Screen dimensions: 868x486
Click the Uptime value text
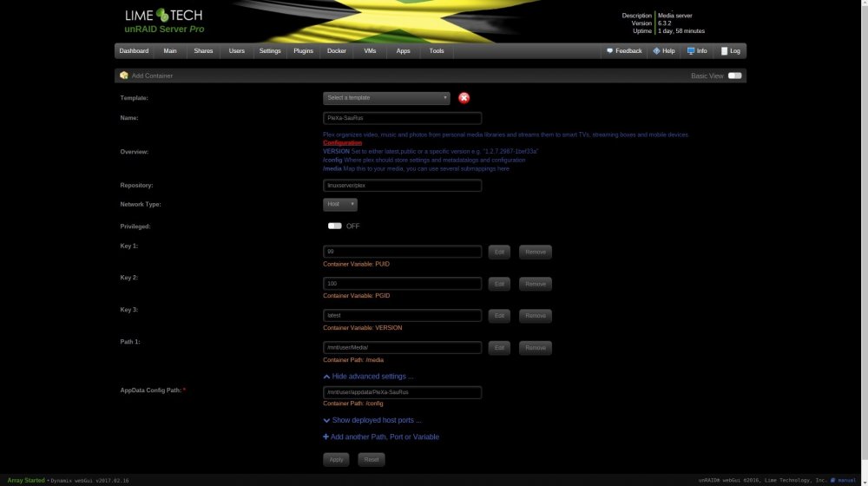click(681, 31)
